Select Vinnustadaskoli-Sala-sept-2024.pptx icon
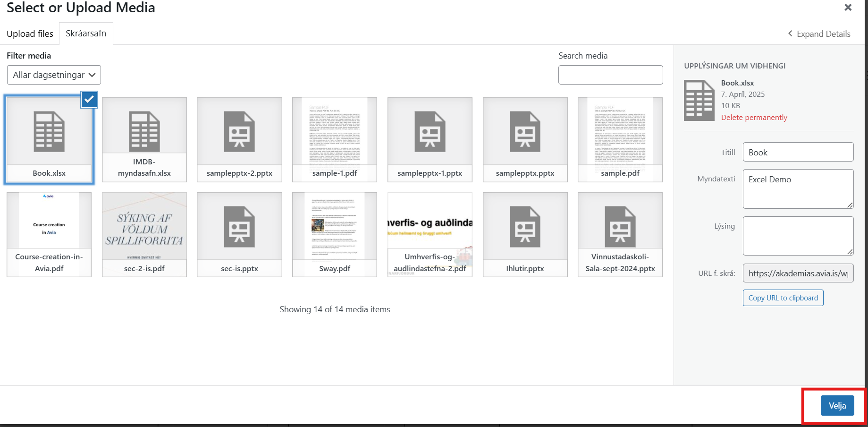This screenshot has width=868, height=427. pos(620,227)
